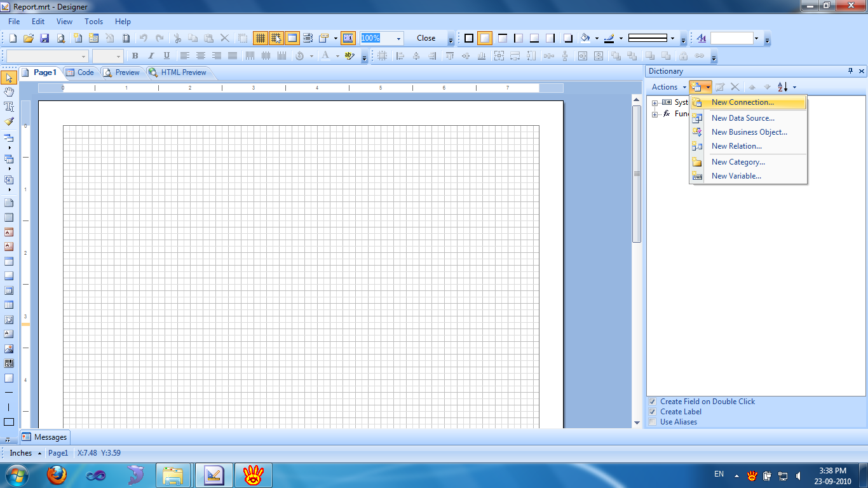Click the Italic formatting icon
868x488 pixels.
click(x=151, y=56)
